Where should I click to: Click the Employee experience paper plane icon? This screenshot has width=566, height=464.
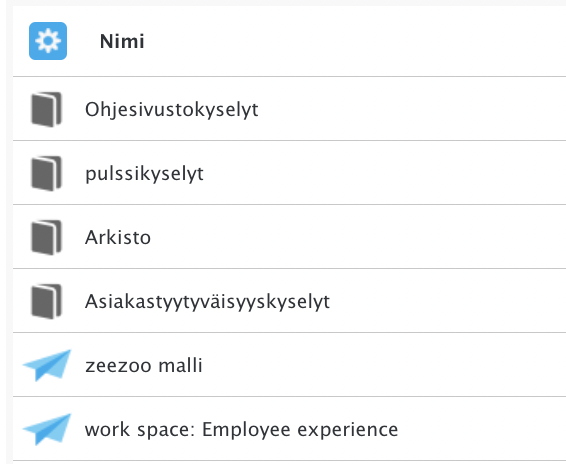47,429
